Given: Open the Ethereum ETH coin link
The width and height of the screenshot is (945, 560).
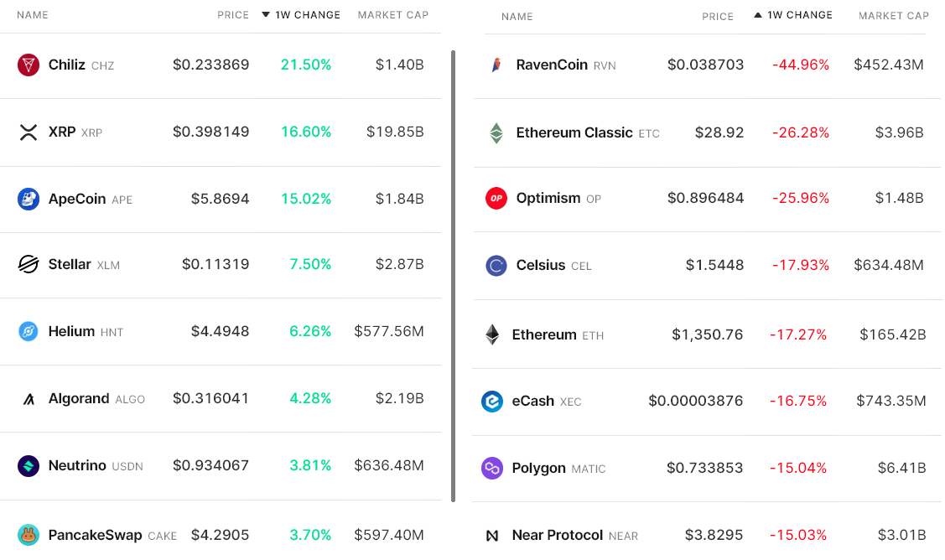Looking at the screenshot, I should click(544, 334).
